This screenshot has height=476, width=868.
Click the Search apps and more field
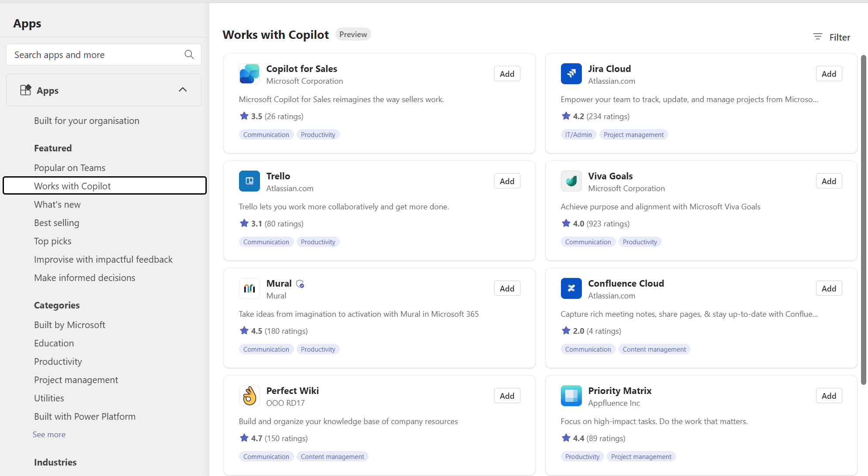pyautogui.click(x=104, y=55)
